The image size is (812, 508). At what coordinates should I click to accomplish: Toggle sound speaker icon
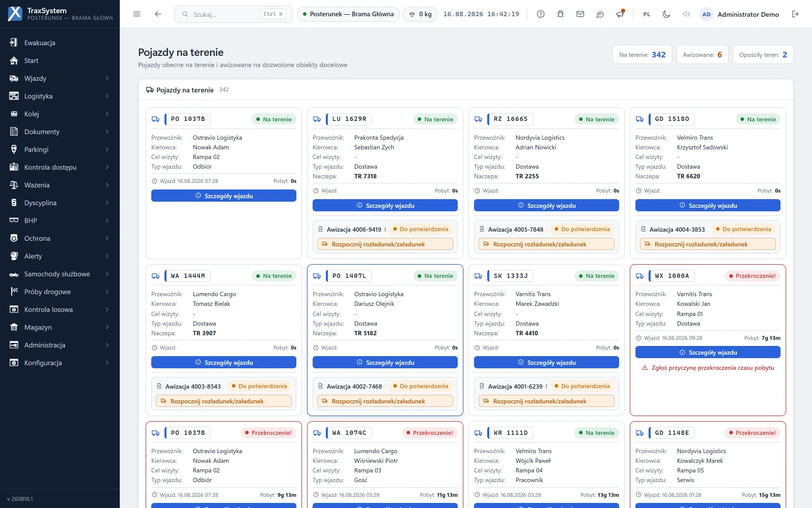click(x=686, y=14)
